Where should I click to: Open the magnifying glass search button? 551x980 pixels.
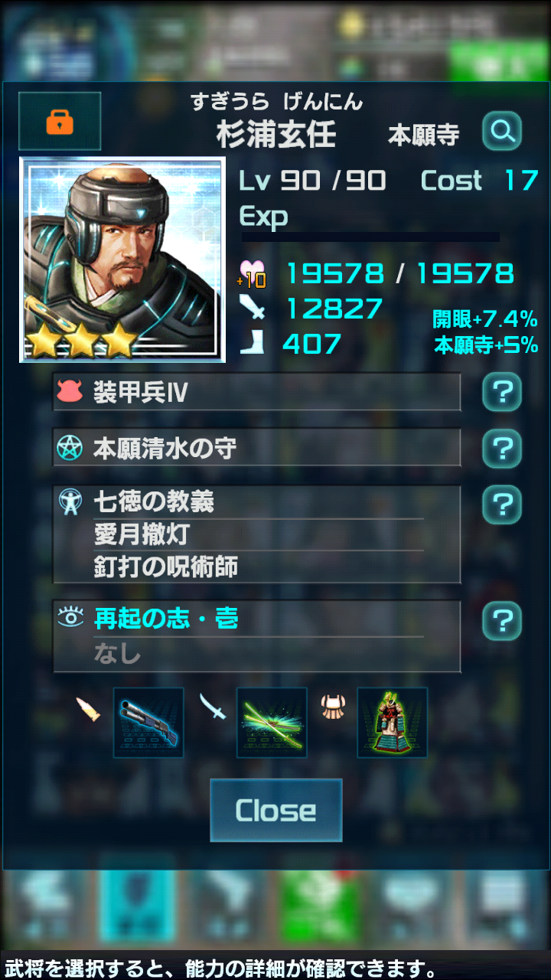502,132
